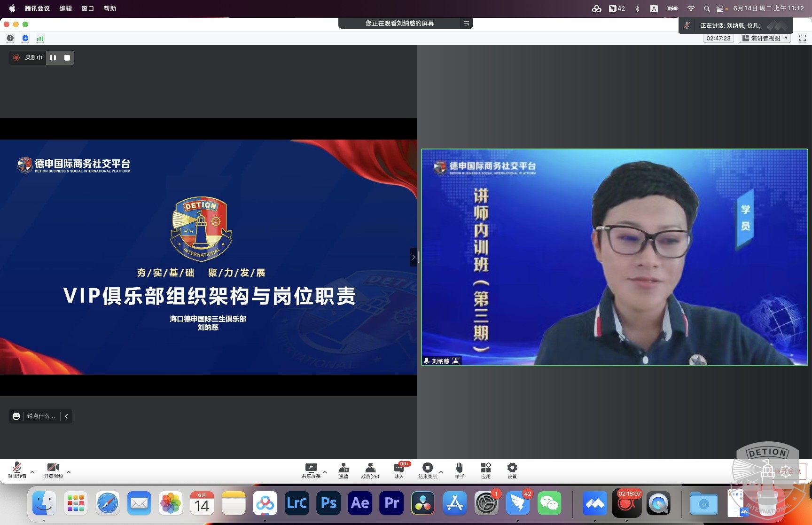Check network signal status icon
Screen dimensions: 812x525
pos(40,38)
